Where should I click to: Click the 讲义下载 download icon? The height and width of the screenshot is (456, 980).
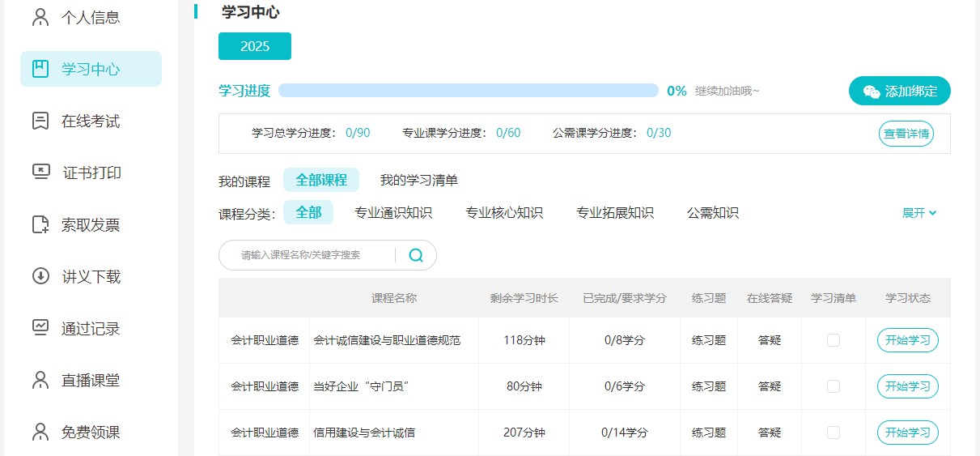tap(40, 276)
